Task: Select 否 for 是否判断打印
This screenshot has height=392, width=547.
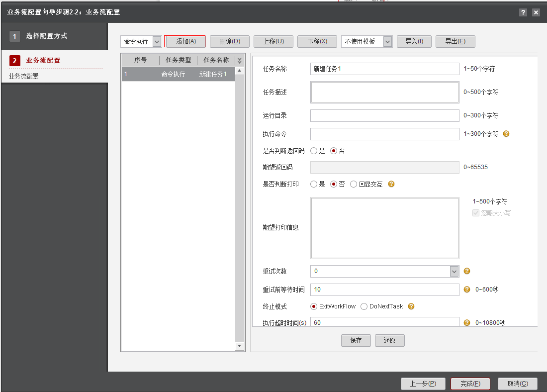Action: [334, 184]
